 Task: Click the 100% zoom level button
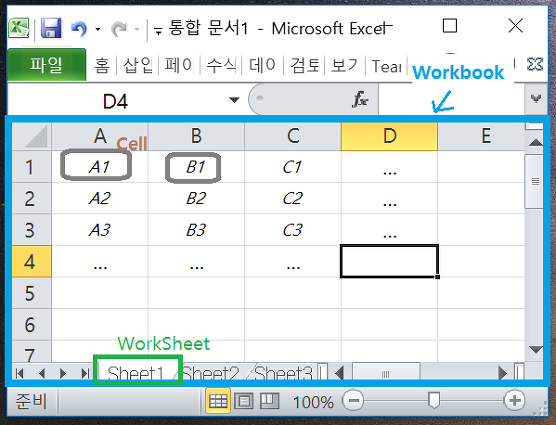313,402
